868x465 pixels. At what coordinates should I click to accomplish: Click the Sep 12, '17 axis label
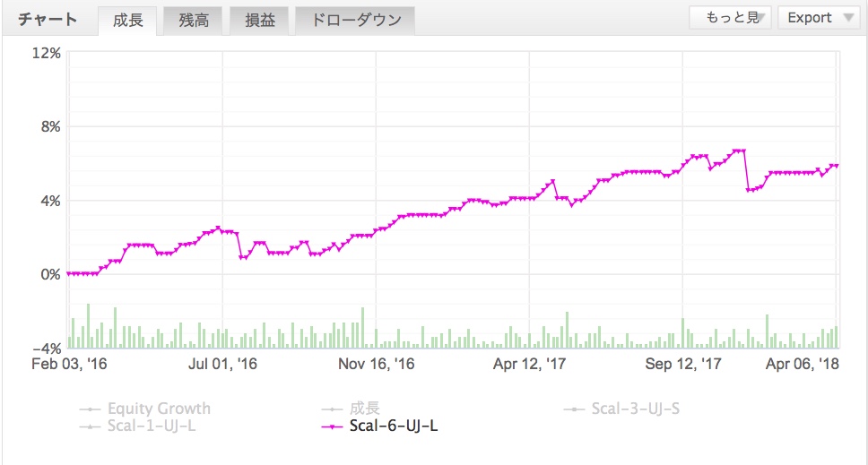click(x=684, y=365)
